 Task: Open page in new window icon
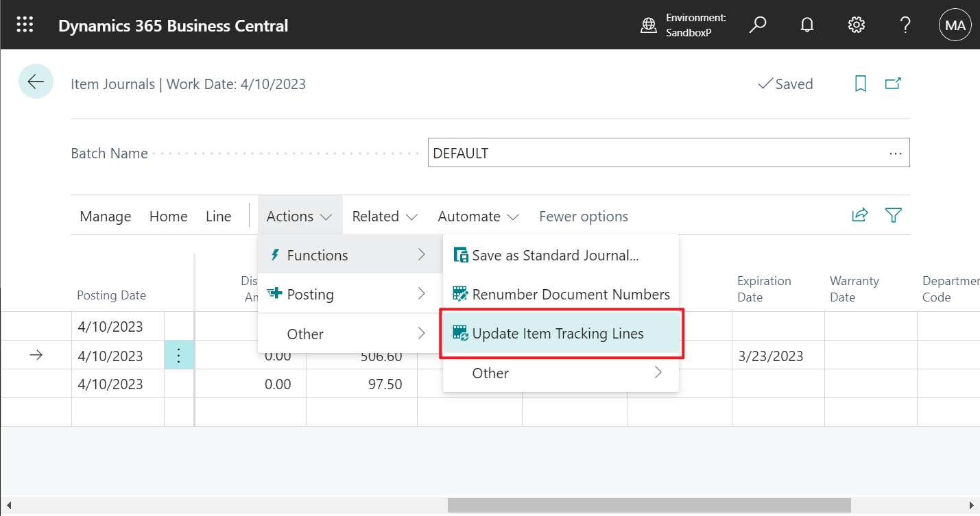tap(893, 83)
